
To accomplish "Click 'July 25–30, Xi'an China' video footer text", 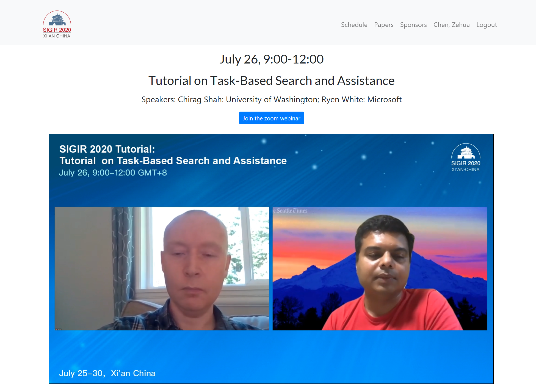I will [107, 373].
